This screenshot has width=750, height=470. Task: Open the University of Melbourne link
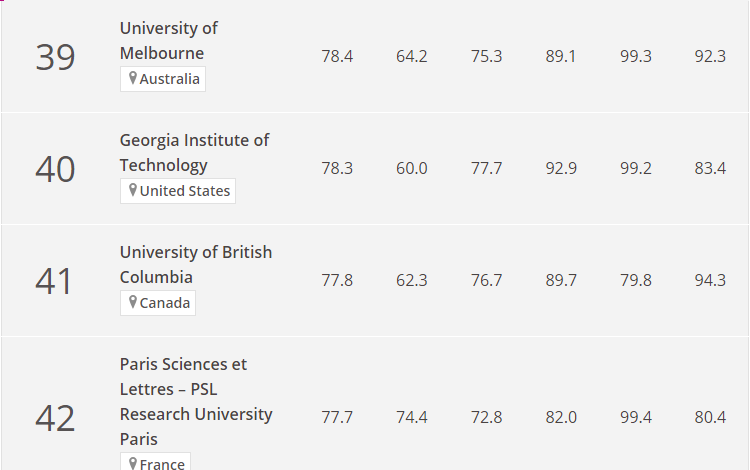point(168,41)
